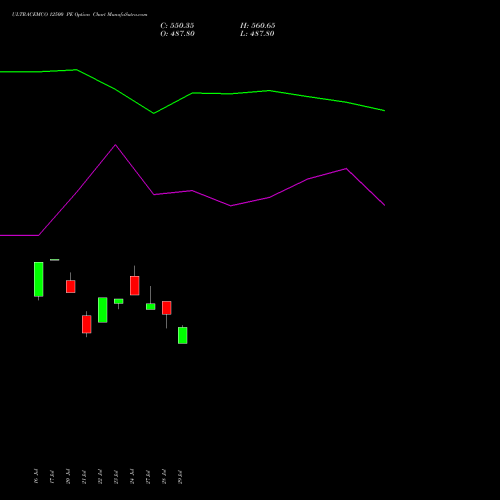
Task: Click the 17 Jul date axis label
Action: [x=52, y=476]
